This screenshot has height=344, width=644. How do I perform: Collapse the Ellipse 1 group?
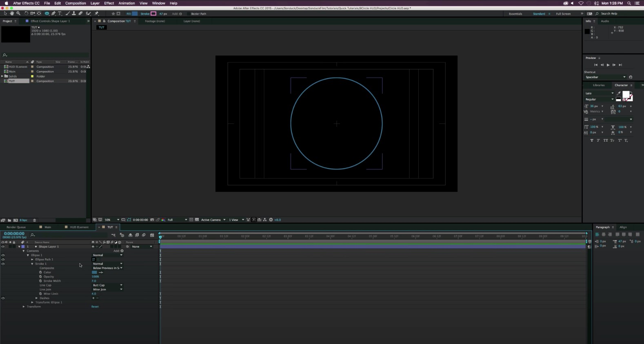pos(28,255)
